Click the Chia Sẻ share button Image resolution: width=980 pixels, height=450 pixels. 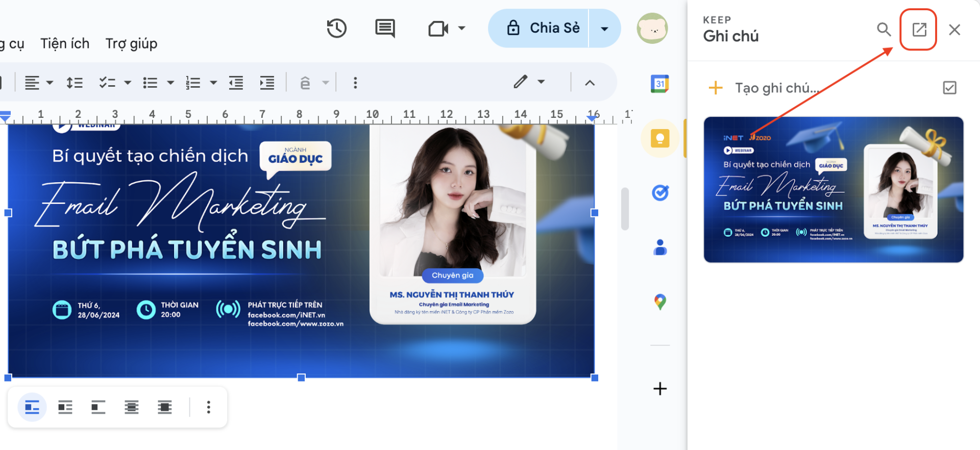[539, 28]
